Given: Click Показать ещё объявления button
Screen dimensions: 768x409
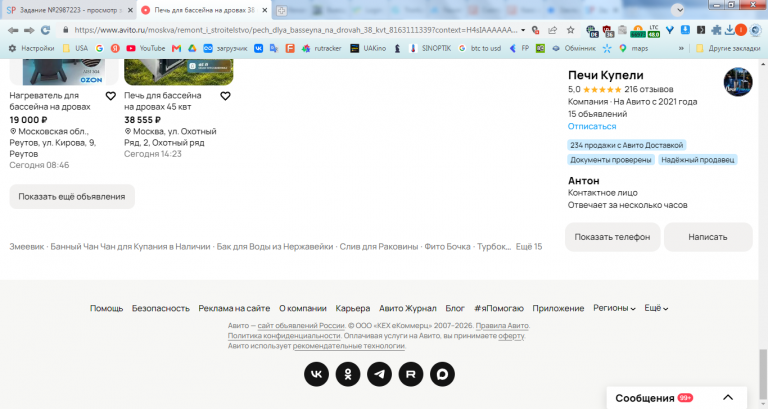Looking at the screenshot, I should coord(72,197).
